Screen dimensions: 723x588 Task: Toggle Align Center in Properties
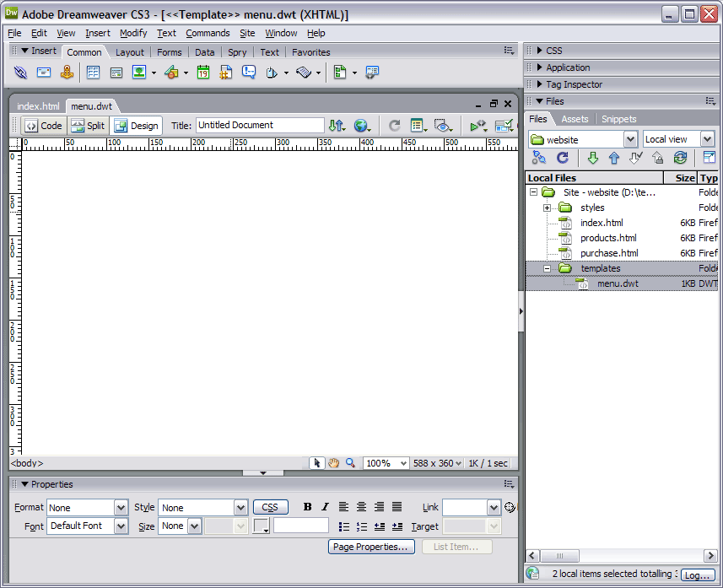(361, 507)
